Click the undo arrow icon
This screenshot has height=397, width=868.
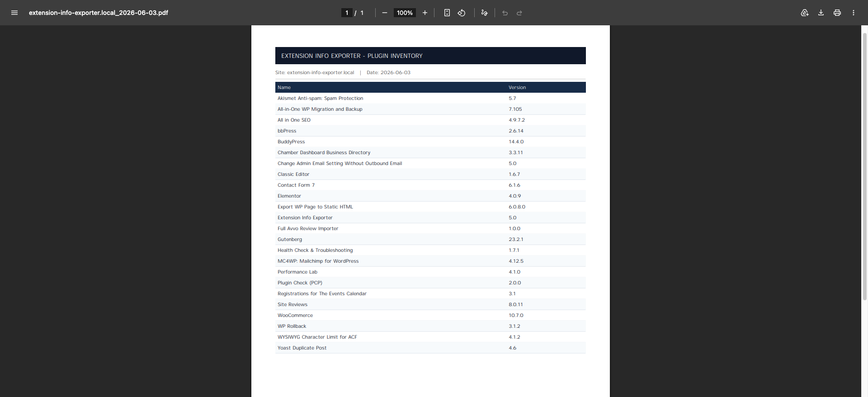(x=505, y=13)
